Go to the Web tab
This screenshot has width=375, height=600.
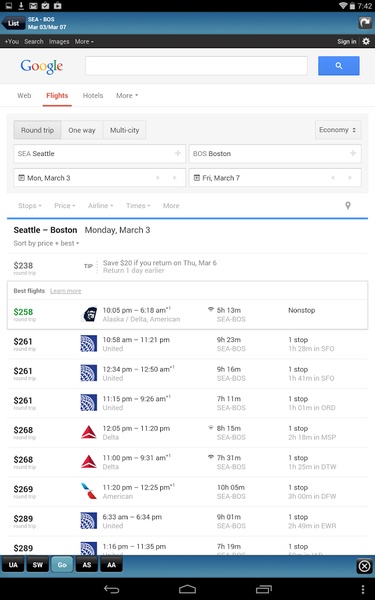tap(24, 96)
